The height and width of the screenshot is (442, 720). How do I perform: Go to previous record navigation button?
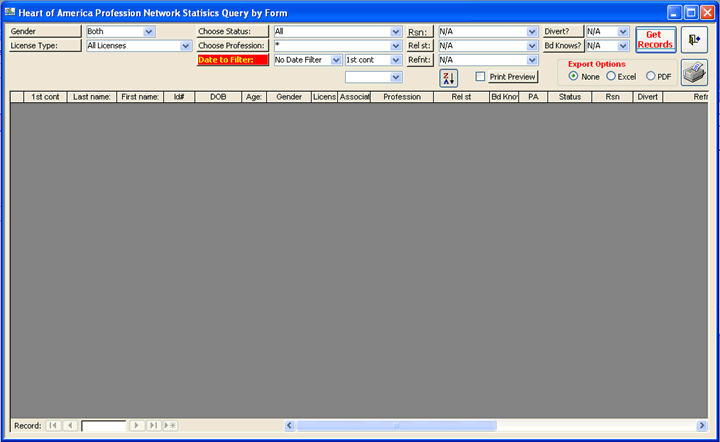point(69,426)
